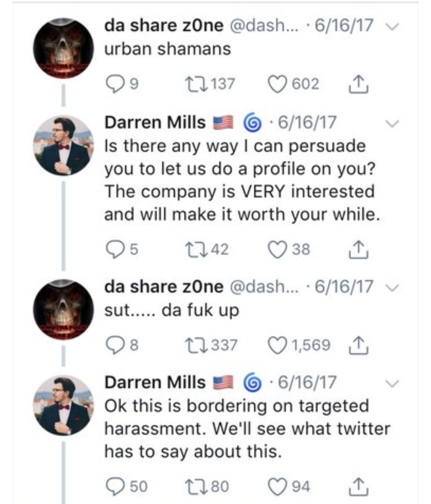This screenshot has height=504, width=431.
Task: Open Darren Mills' name on harassment tweet
Action: coord(154,382)
